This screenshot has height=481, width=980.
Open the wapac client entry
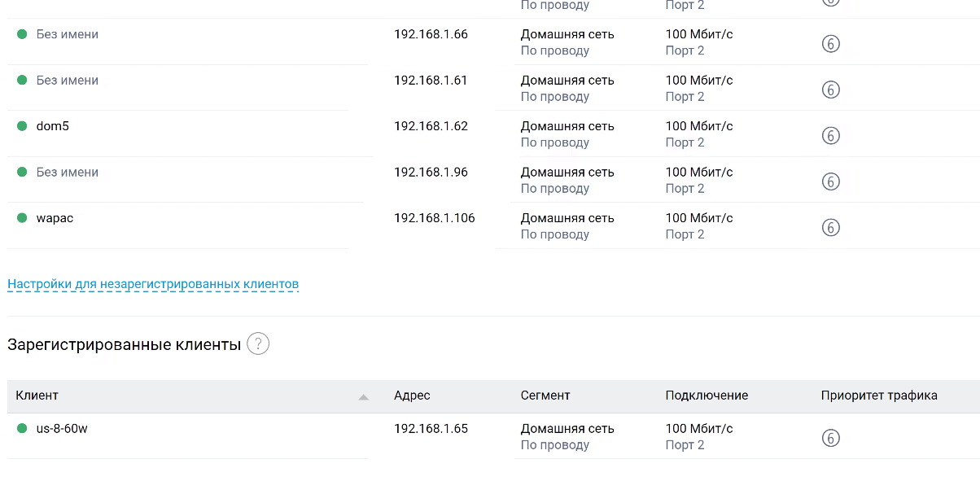pos(55,218)
